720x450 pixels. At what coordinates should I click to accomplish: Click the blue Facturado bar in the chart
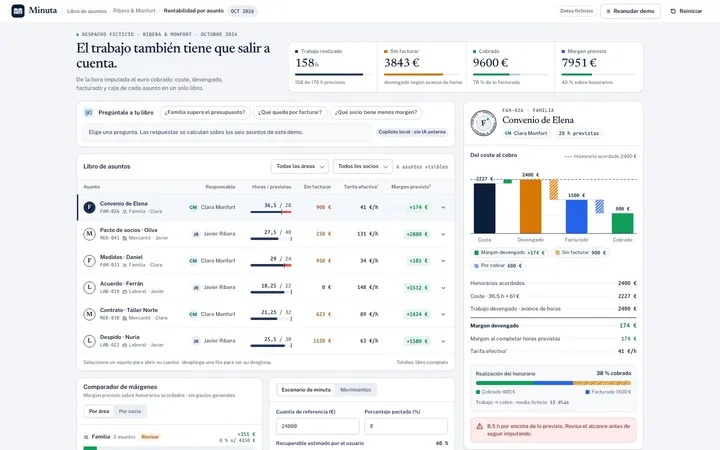coord(576,217)
